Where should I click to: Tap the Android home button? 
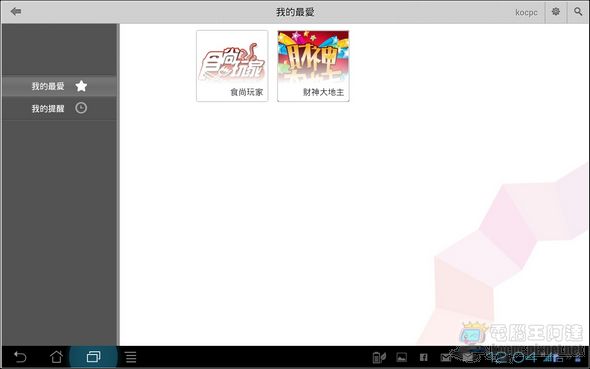[56, 357]
